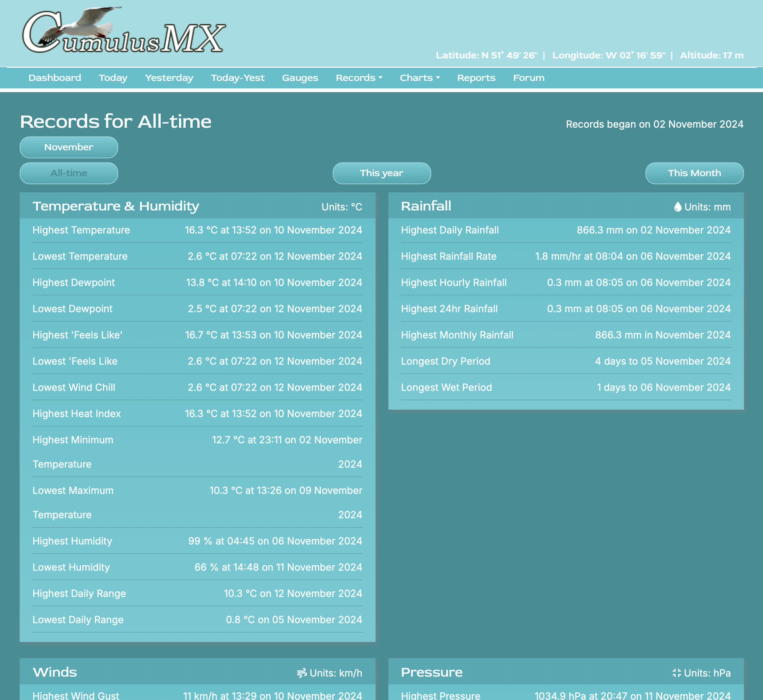Viewport: 763px width, 700px height.
Task: Go to the Today page
Action: point(113,78)
